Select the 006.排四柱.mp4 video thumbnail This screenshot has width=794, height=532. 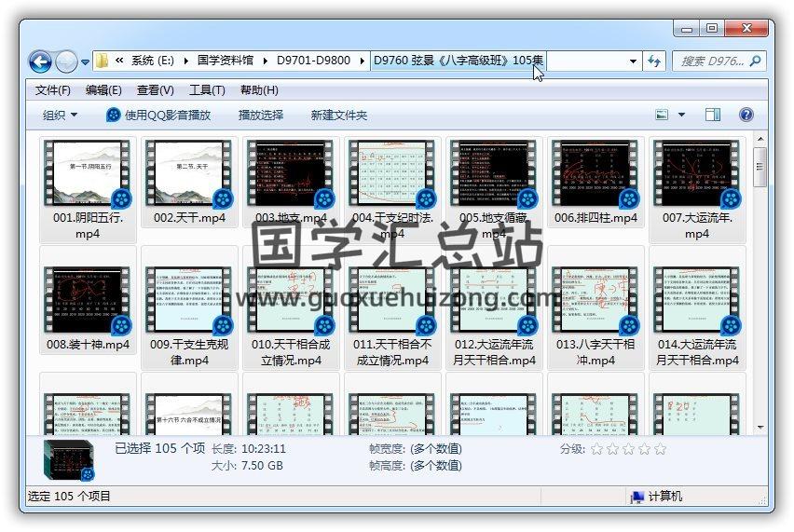pos(595,173)
